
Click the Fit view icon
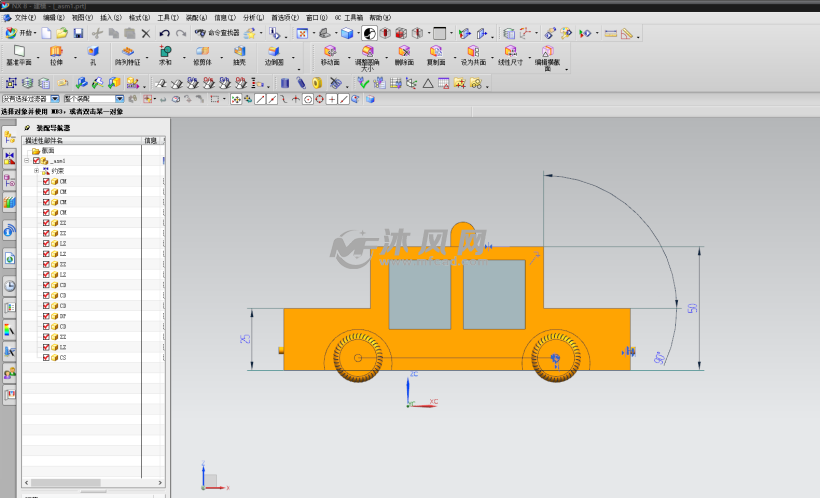click(x=302, y=33)
